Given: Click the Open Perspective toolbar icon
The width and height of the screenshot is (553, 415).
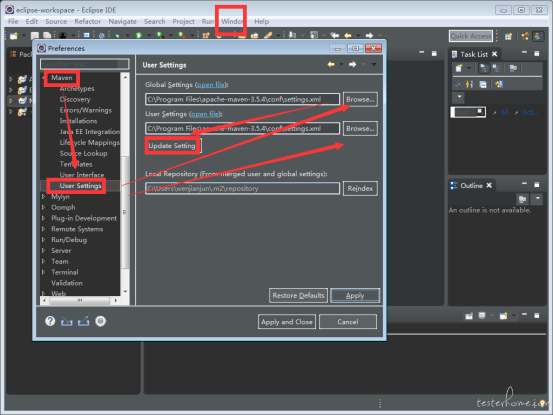Looking at the screenshot, I should point(508,36).
